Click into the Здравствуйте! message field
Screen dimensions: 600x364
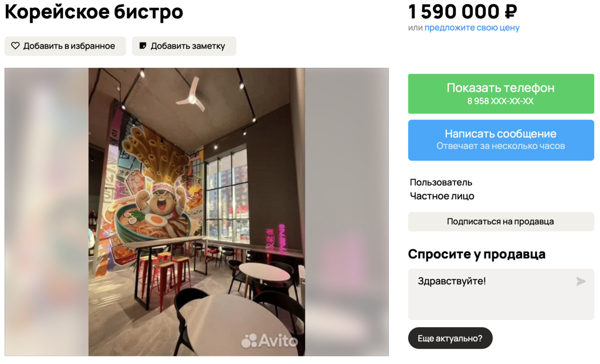501,294
